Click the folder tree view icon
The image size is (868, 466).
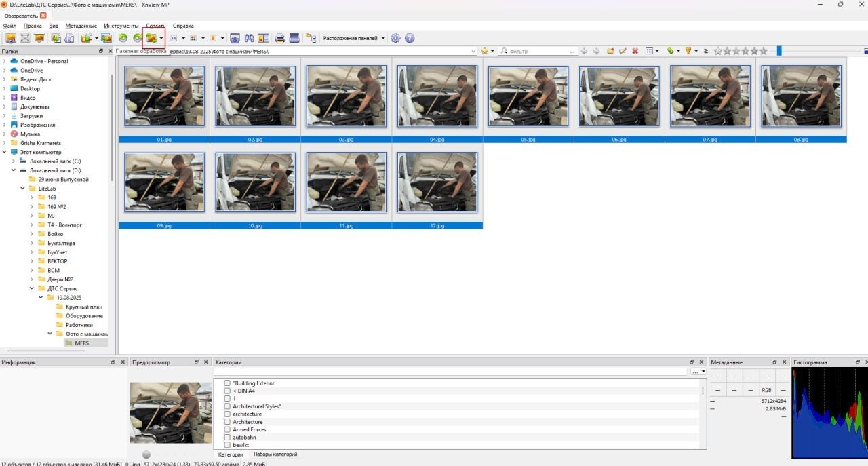311,38
